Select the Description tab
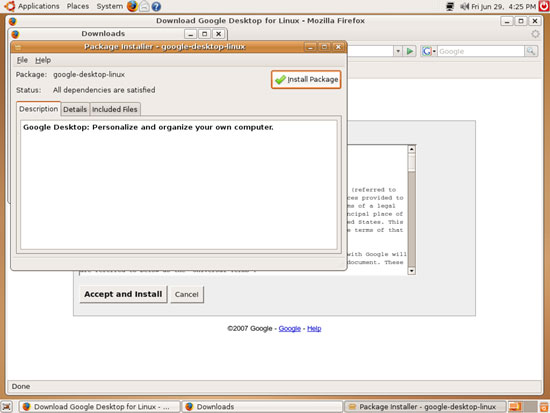The height and width of the screenshot is (413, 550). point(38,109)
